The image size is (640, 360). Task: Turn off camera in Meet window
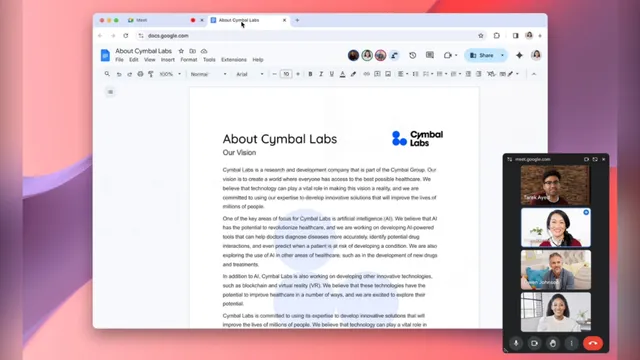tap(534, 343)
